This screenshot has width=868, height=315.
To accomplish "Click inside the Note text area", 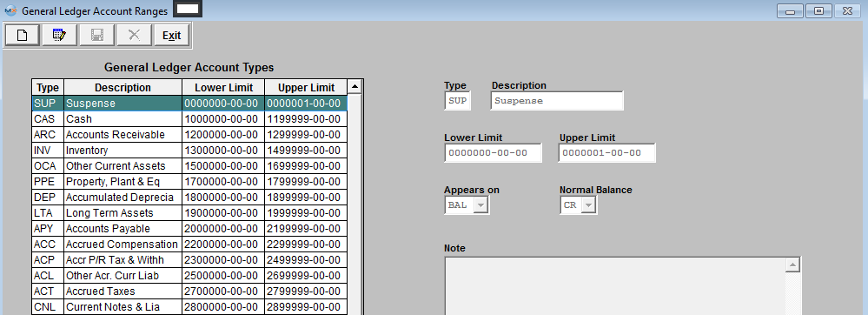I will 615,286.
